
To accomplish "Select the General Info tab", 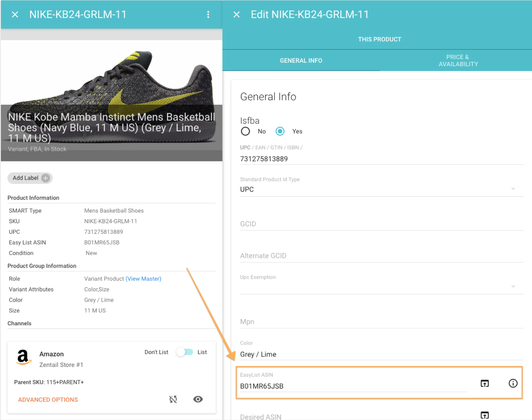I will point(301,61).
